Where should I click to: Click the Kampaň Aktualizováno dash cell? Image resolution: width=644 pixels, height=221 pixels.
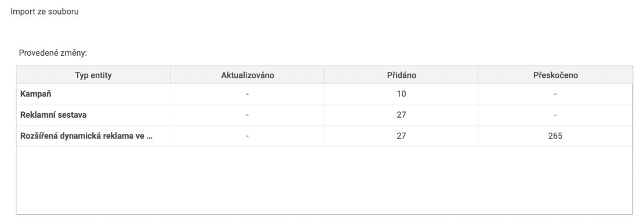tap(248, 94)
